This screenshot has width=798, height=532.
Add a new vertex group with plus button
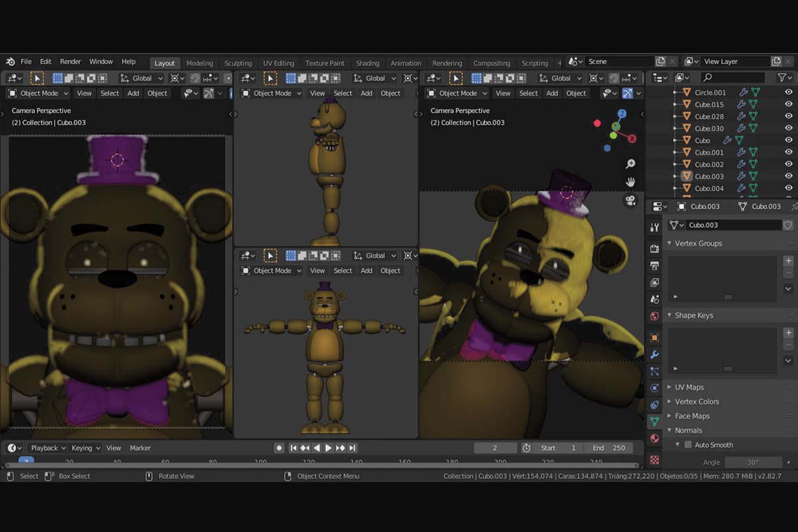[x=788, y=261]
